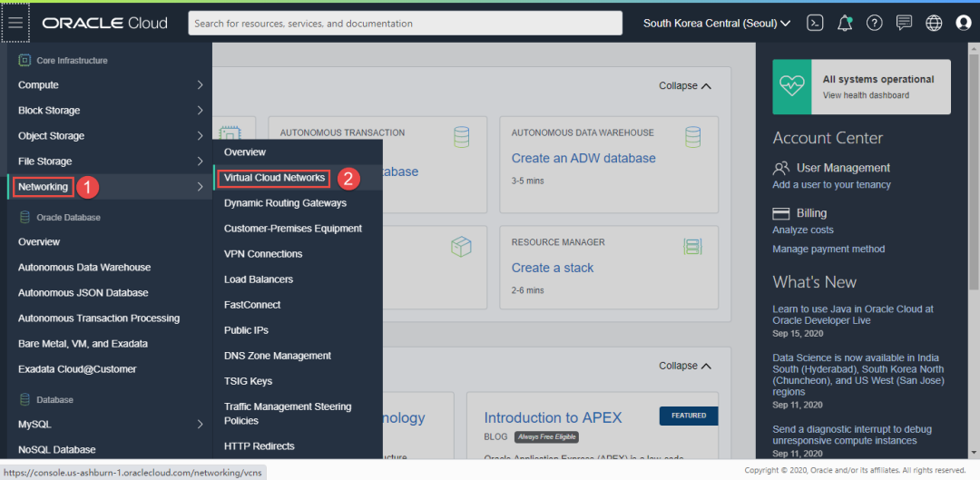Click the system health heart icon
Image resolution: width=980 pixels, height=480 pixels.
pyautogui.click(x=791, y=87)
